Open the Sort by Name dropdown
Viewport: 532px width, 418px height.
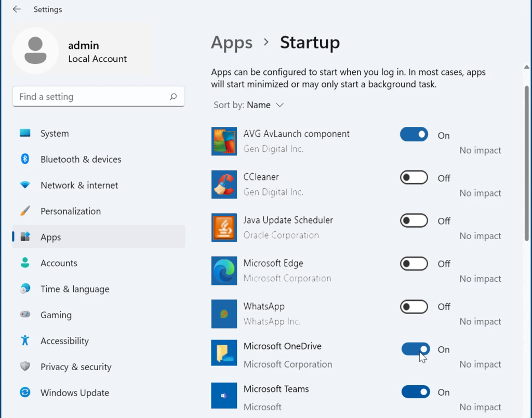click(x=249, y=105)
